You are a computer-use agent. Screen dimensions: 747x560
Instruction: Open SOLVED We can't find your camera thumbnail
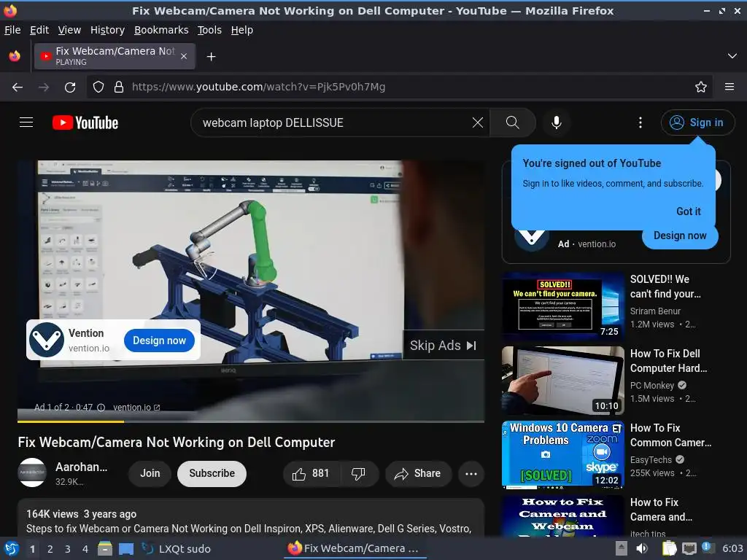pos(562,306)
